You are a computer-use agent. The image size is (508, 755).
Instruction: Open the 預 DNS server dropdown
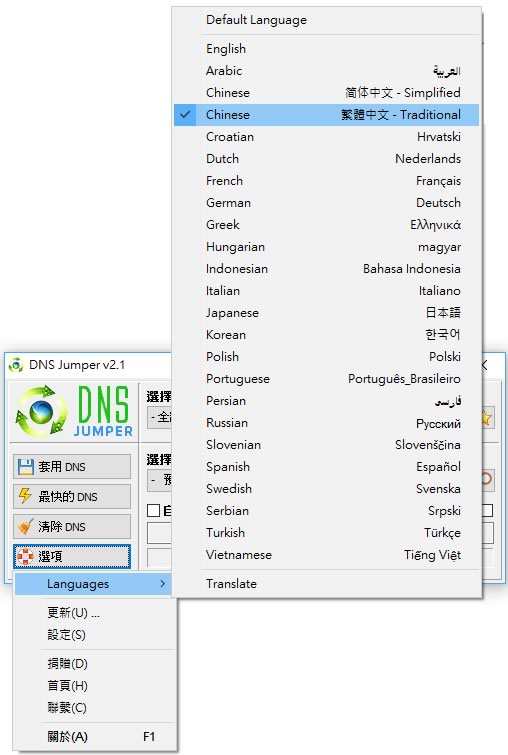pos(159,480)
